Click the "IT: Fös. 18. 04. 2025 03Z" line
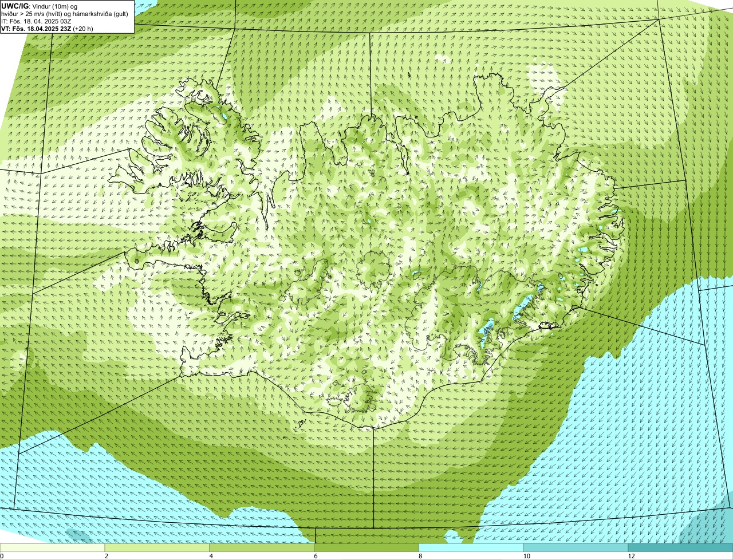Image resolution: width=733 pixels, height=560 pixels. (37, 21)
